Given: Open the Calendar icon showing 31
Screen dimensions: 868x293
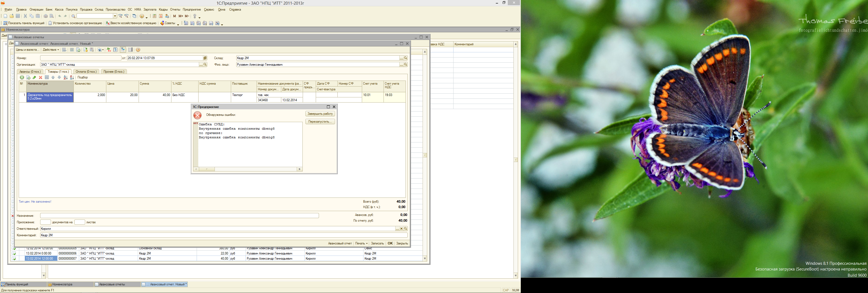Looking at the screenshot, I should tap(161, 16).
